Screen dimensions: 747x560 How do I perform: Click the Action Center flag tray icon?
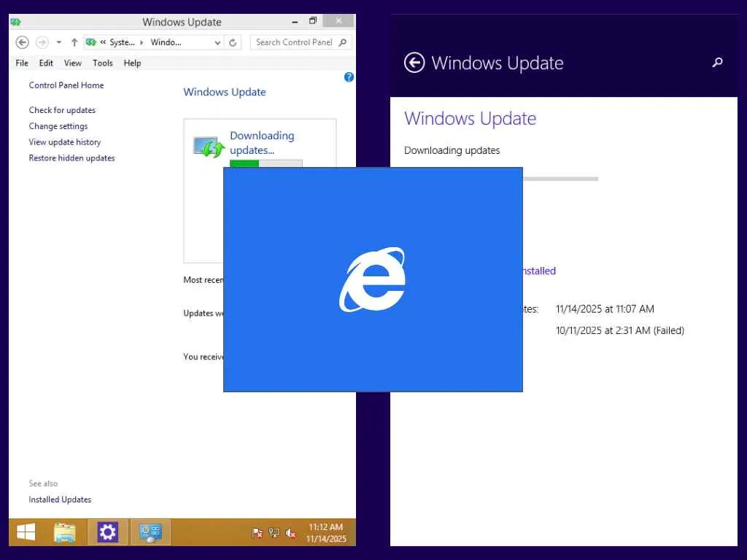coord(258,533)
